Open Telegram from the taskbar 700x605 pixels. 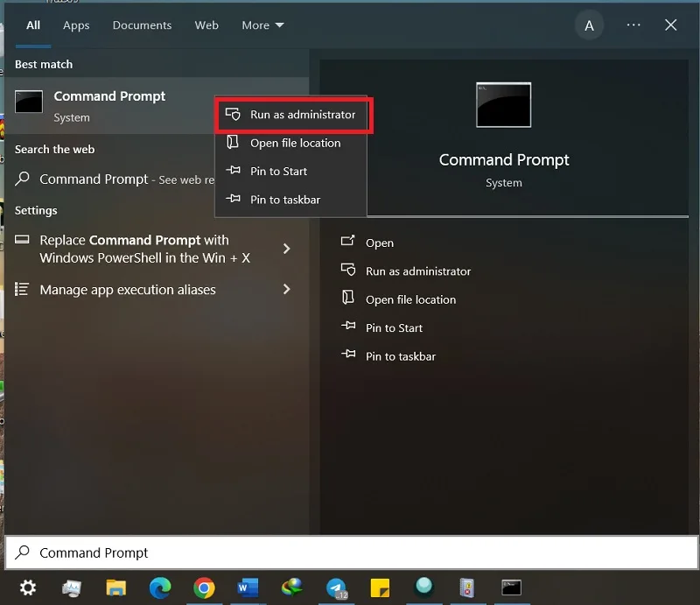coord(336,588)
